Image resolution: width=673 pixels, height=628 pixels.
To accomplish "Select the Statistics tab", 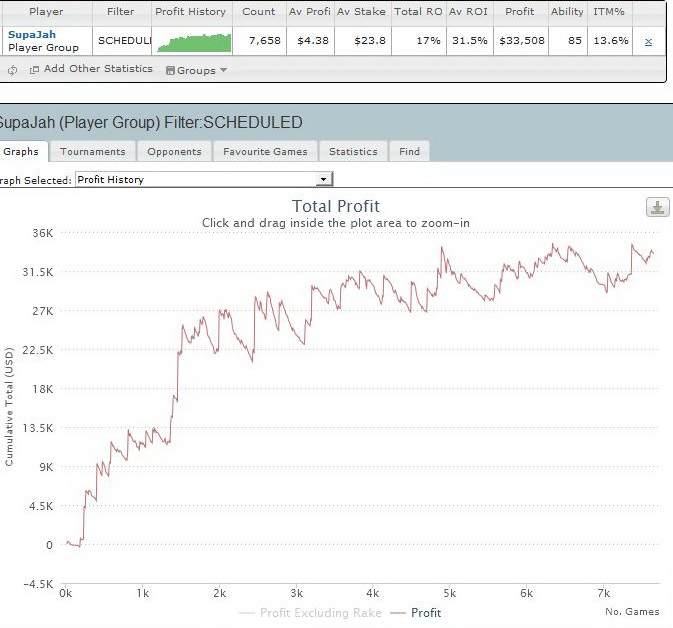I will click(353, 152).
